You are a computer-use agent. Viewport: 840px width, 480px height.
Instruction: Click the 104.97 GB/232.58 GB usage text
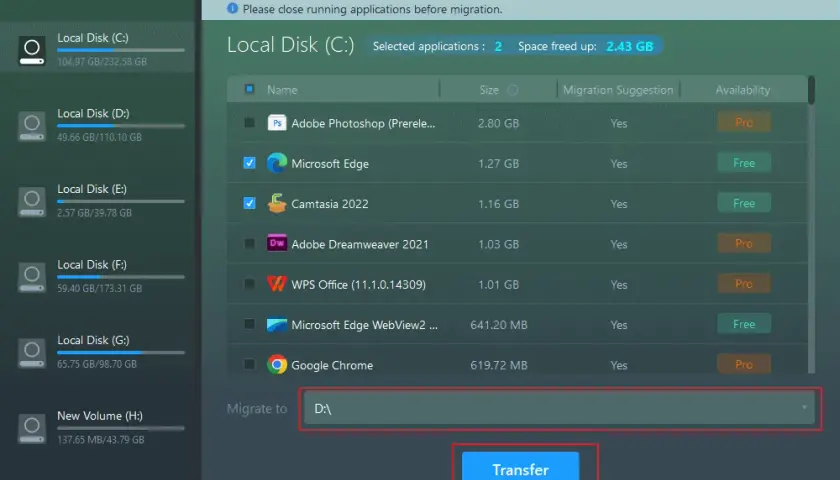(x=102, y=62)
